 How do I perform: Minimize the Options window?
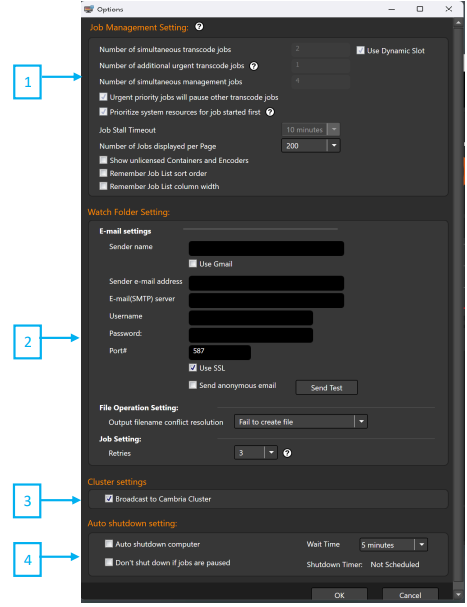point(392,9)
